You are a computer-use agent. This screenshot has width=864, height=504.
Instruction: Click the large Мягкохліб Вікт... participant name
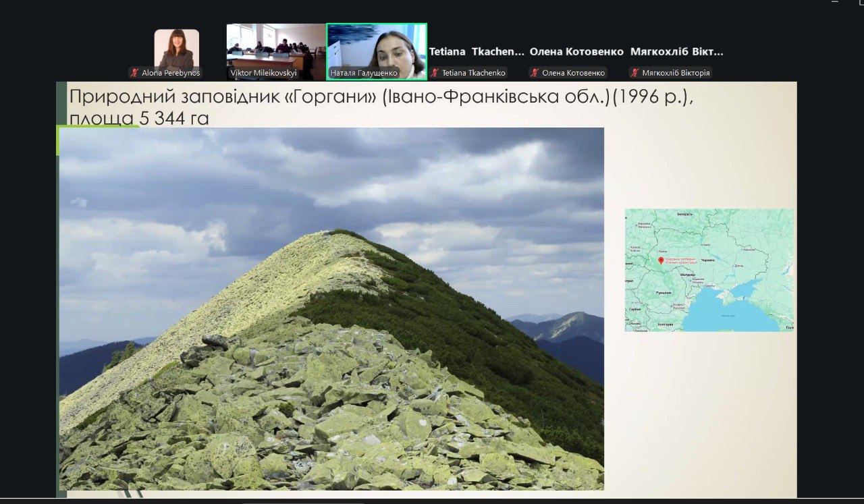676,51
